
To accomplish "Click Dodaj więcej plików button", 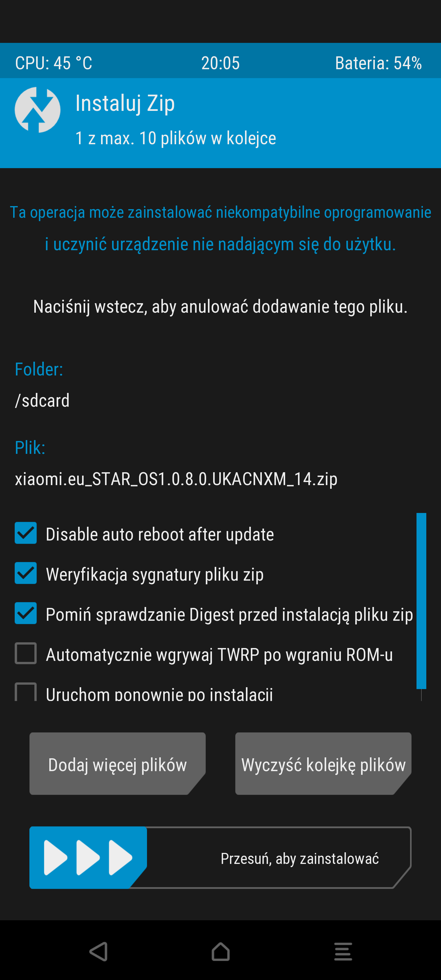I will (118, 763).
